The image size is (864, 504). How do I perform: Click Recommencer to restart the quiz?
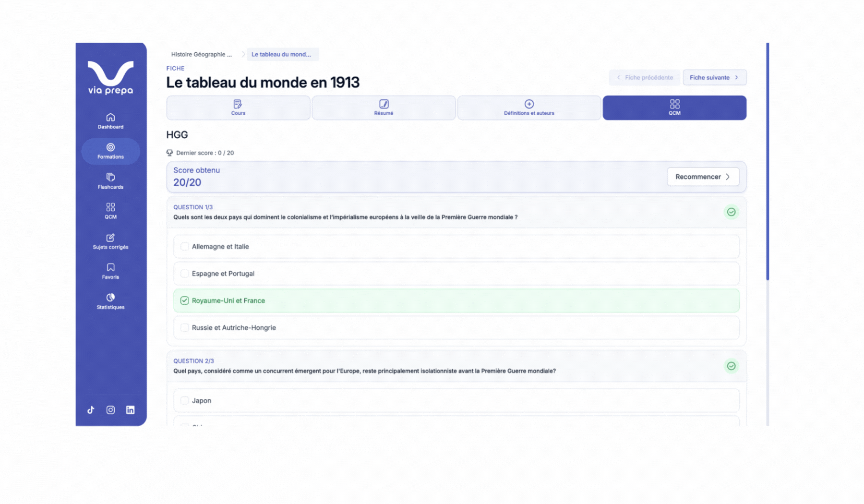click(x=702, y=177)
